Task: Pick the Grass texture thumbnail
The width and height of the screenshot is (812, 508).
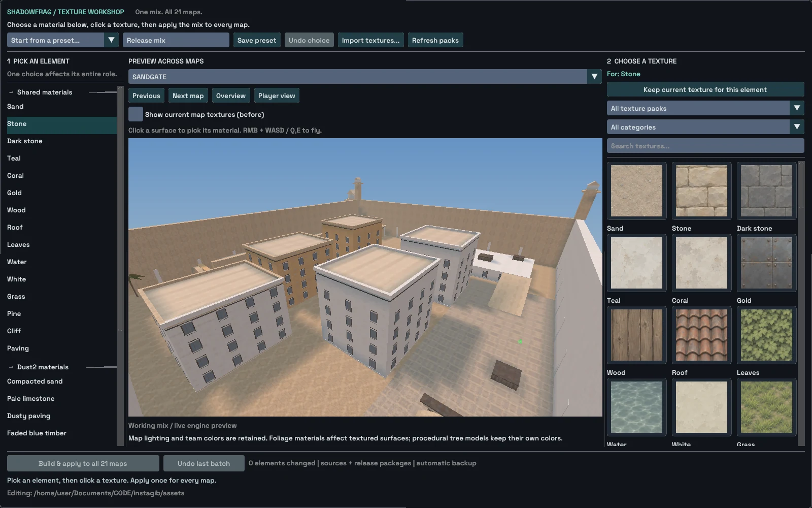Action: click(766, 407)
